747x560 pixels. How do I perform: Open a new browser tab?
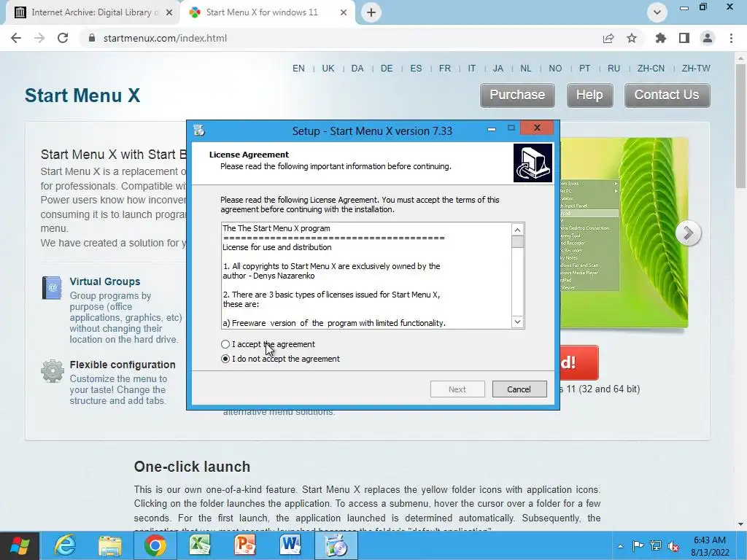pyautogui.click(x=371, y=12)
